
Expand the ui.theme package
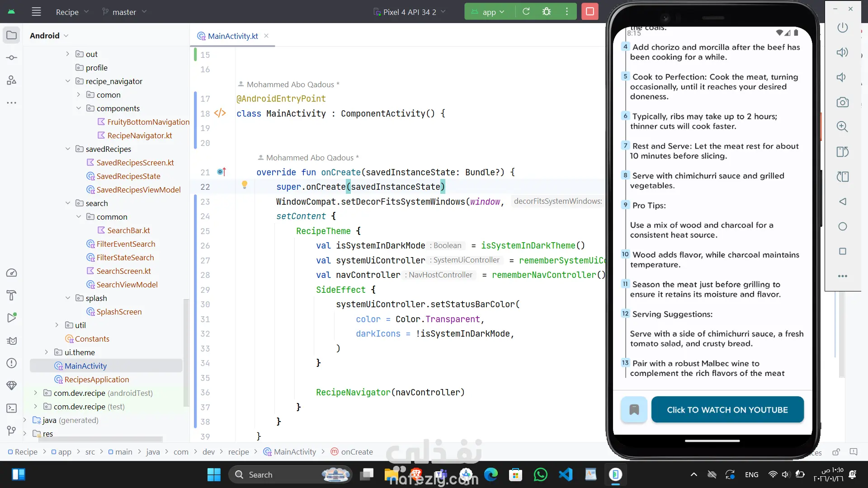pyautogui.click(x=46, y=352)
